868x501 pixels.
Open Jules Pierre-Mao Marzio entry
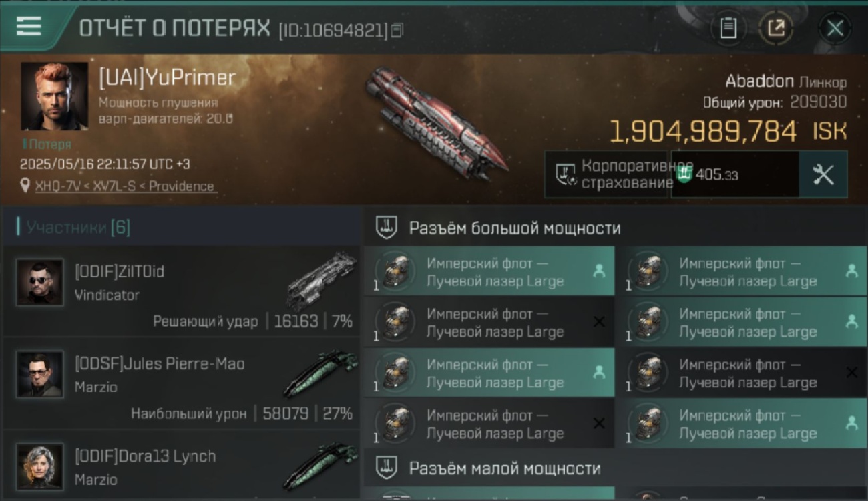(182, 383)
